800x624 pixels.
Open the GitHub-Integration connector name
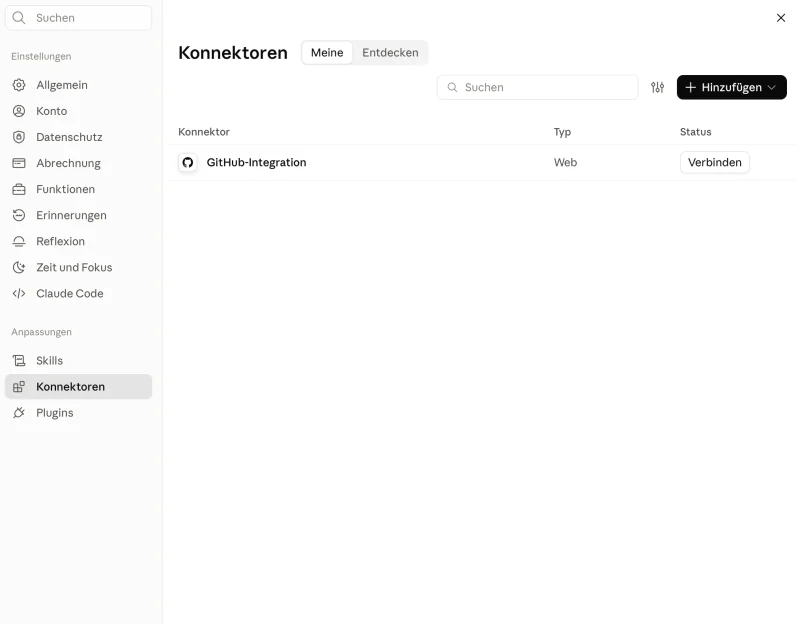coord(256,162)
